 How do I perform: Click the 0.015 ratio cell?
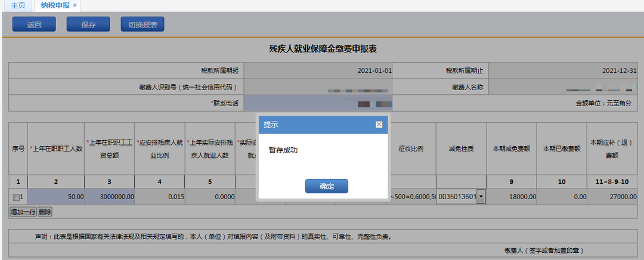pyautogui.click(x=160, y=197)
